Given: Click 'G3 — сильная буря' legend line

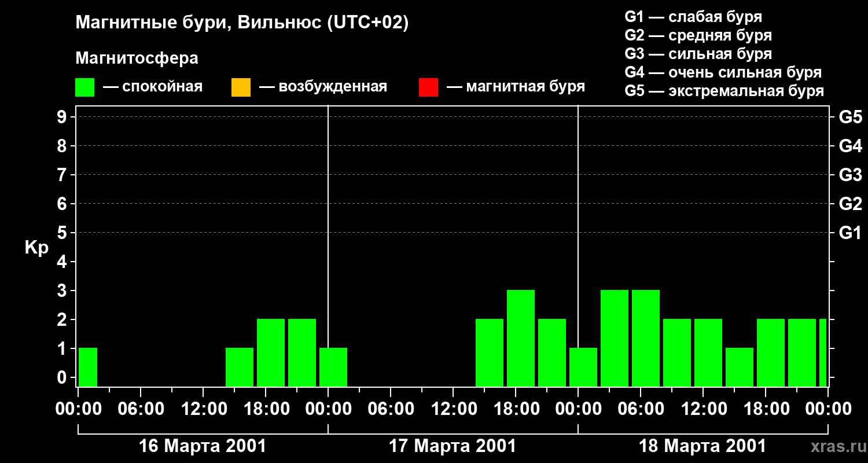Looking at the screenshot, I should pos(698,54).
